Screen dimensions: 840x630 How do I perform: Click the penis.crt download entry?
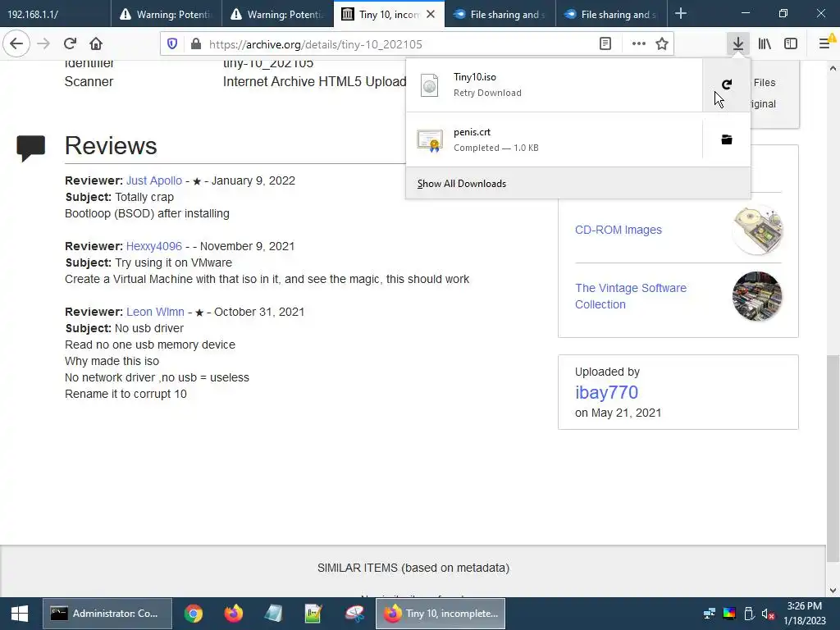pyautogui.click(x=554, y=139)
